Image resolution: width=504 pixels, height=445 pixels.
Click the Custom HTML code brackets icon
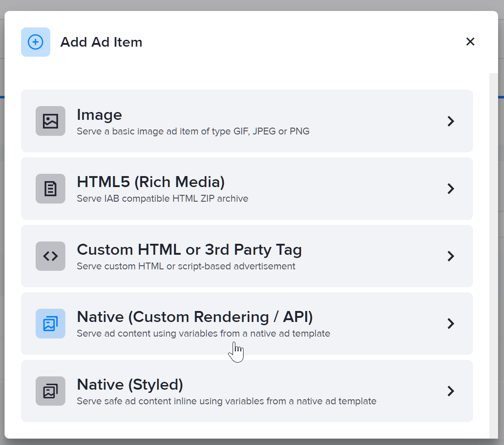pyautogui.click(x=50, y=256)
